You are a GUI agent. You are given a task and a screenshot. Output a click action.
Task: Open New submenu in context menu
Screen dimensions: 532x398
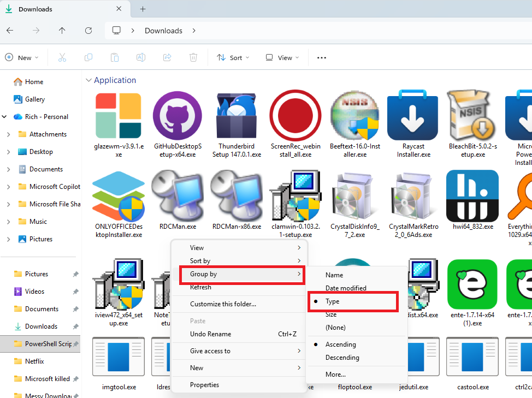point(239,368)
